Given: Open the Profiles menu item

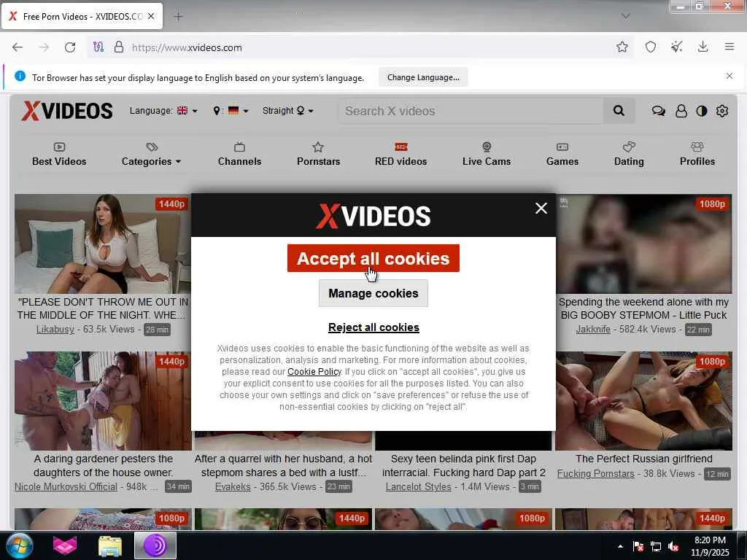Looking at the screenshot, I should click(x=697, y=155).
